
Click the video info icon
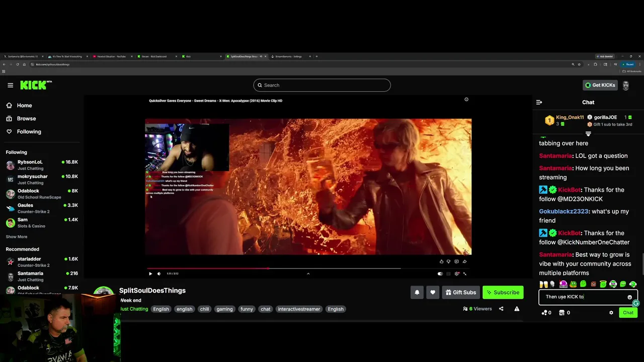(x=466, y=100)
